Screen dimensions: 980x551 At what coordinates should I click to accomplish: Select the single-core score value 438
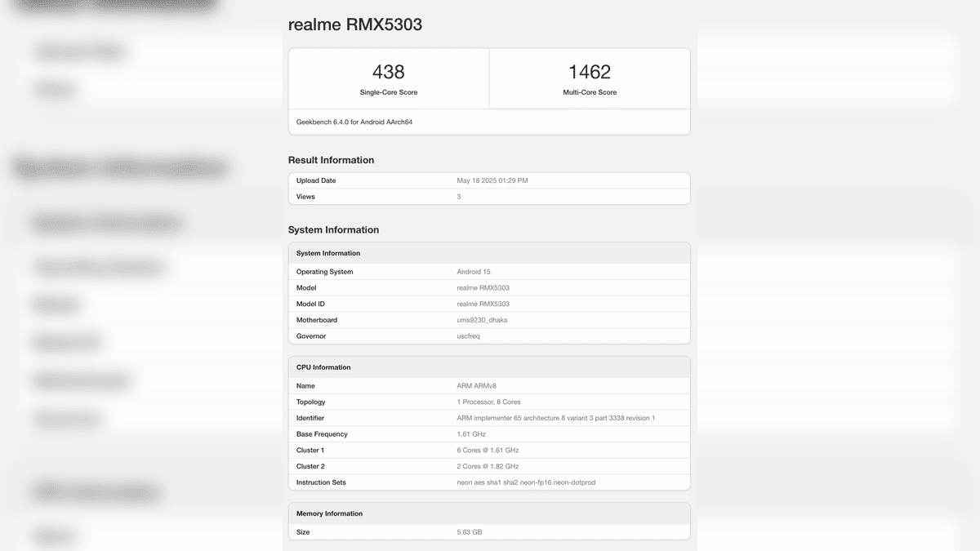click(x=389, y=72)
